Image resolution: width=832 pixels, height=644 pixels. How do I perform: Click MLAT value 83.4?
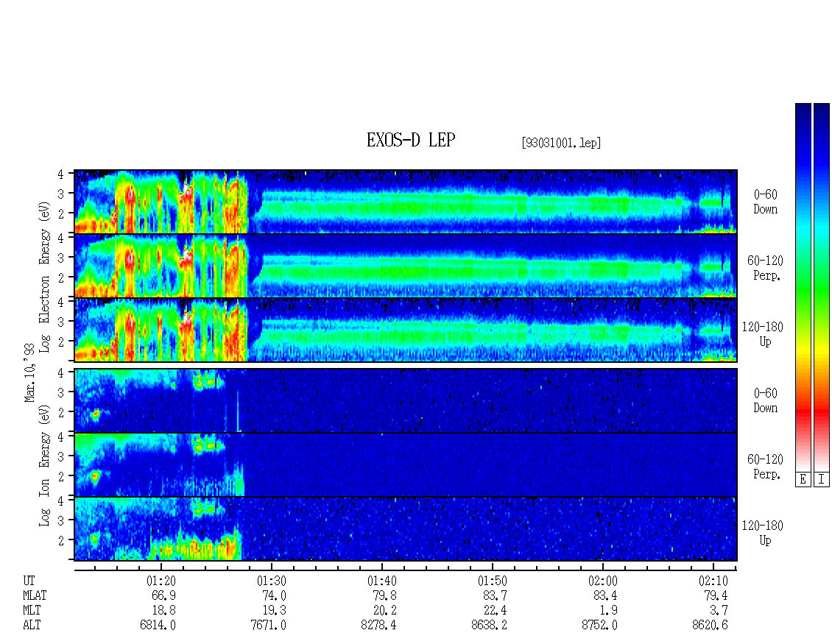(605, 595)
